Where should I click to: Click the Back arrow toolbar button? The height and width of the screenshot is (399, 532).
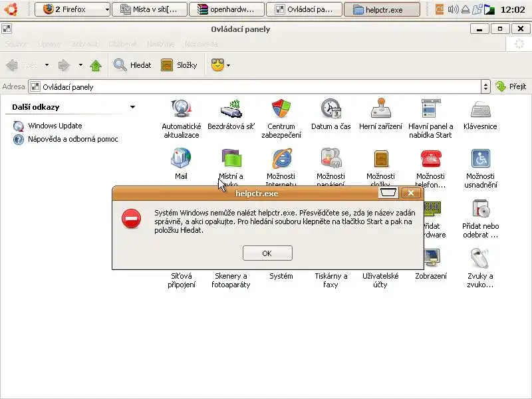[x=12, y=65]
